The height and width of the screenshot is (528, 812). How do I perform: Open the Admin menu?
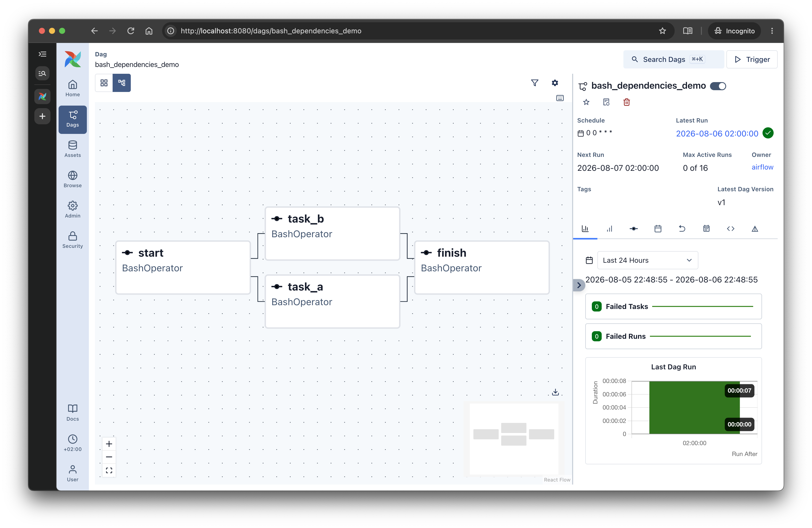tap(72, 210)
